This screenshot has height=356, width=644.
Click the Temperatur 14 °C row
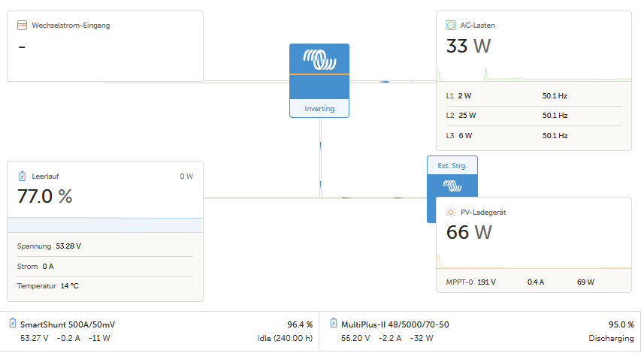(x=105, y=286)
